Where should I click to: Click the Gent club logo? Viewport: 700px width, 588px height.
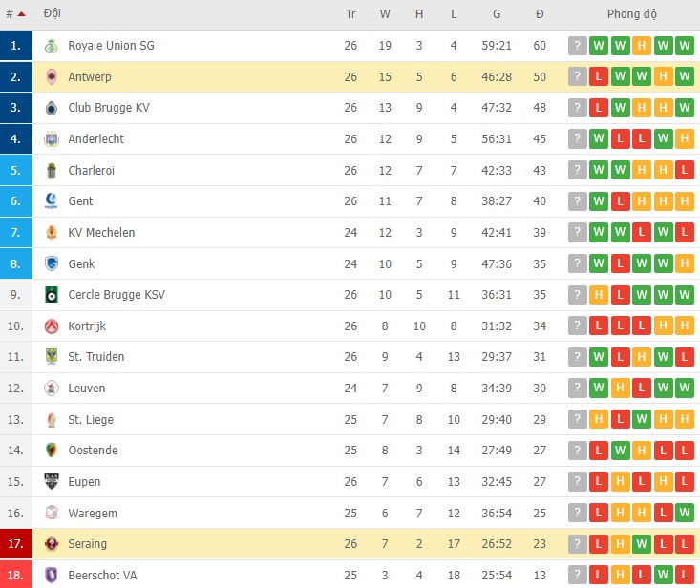(x=52, y=201)
